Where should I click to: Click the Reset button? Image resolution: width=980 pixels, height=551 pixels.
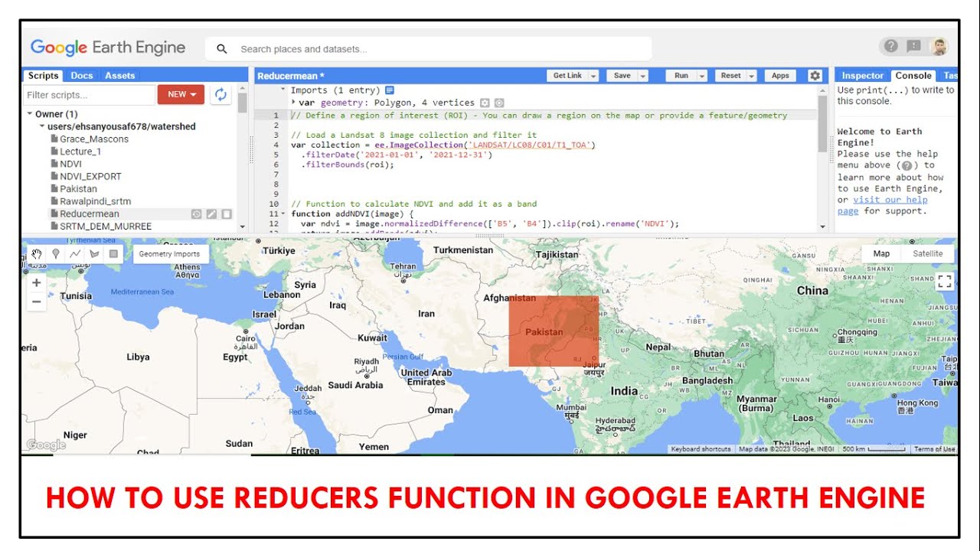pyautogui.click(x=731, y=76)
